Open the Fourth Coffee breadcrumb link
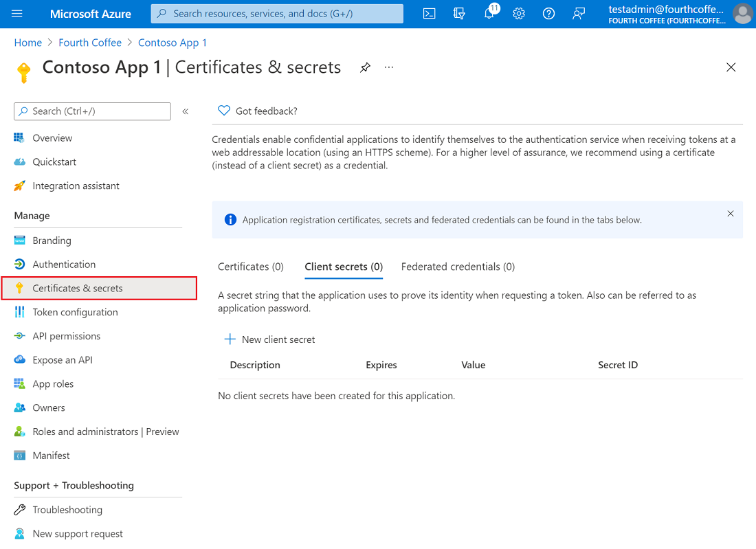This screenshot has width=756, height=549. 90,42
